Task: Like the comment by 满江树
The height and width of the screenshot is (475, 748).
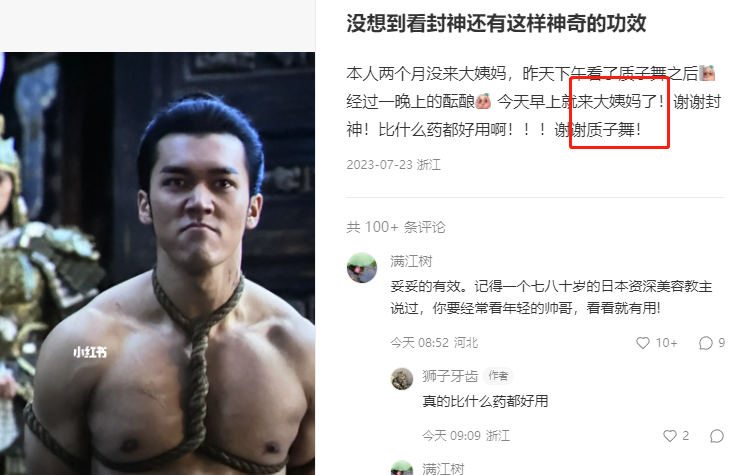Action: pos(643,343)
